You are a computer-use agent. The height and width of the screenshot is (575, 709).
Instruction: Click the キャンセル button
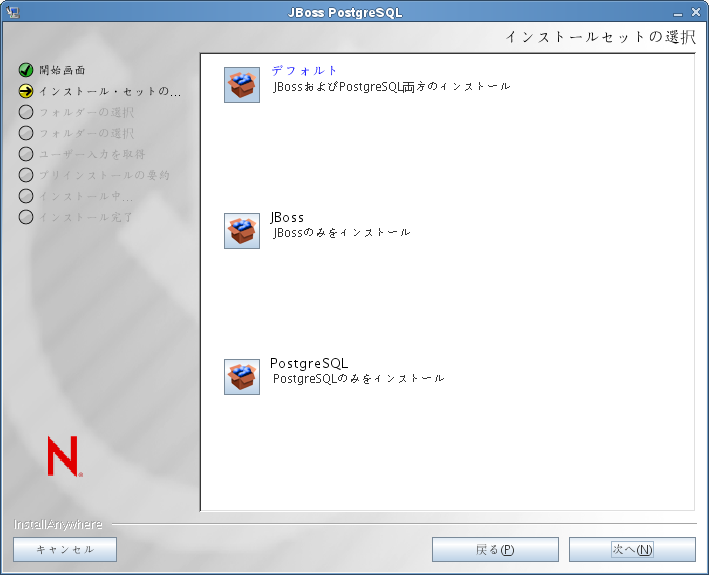(x=65, y=549)
